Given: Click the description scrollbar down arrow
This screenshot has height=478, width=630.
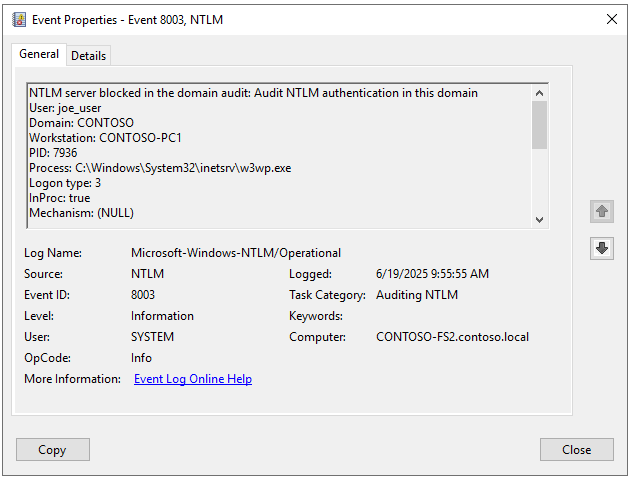Looking at the screenshot, I should [x=540, y=220].
